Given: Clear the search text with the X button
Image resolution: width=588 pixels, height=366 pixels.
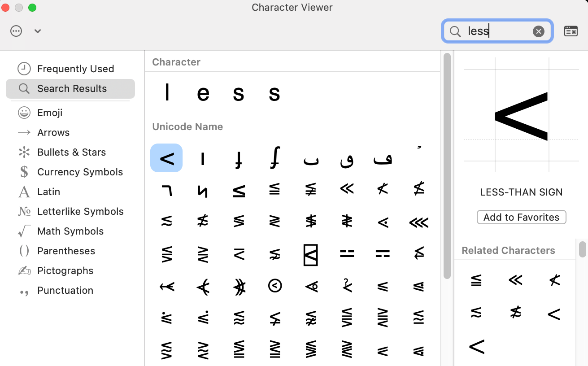Looking at the screenshot, I should click(x=538, y=31).
